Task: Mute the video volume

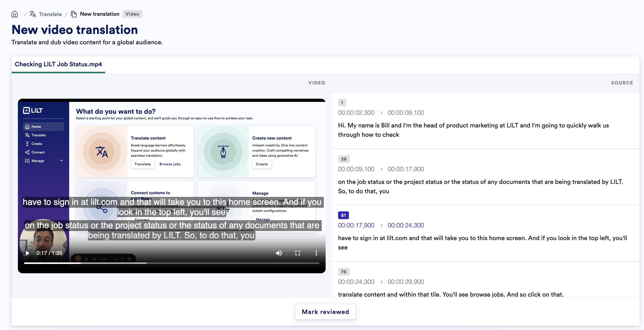Action: coord(279,253)
